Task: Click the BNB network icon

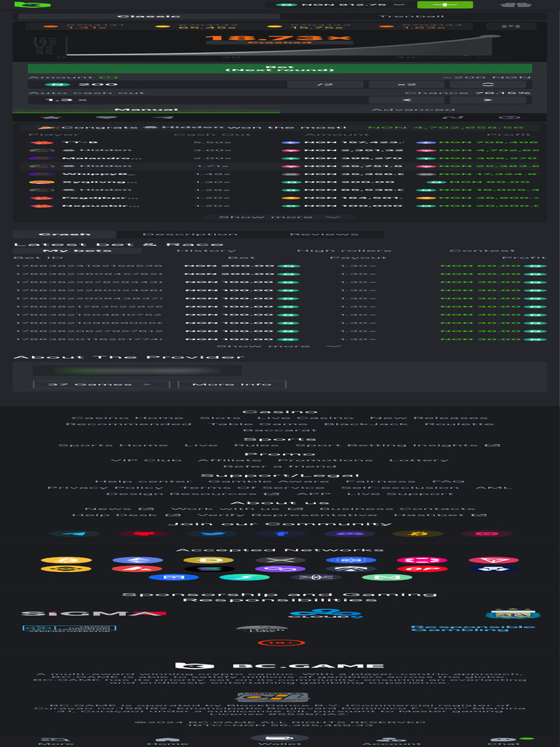Action: pyautogui.click(x=66, y=569)
